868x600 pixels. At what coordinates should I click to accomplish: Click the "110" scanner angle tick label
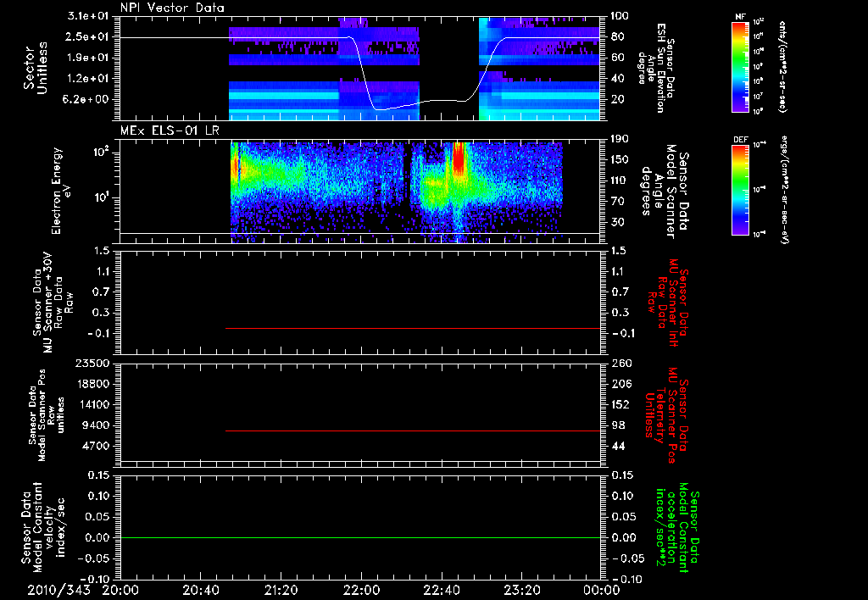pos(620,181)
